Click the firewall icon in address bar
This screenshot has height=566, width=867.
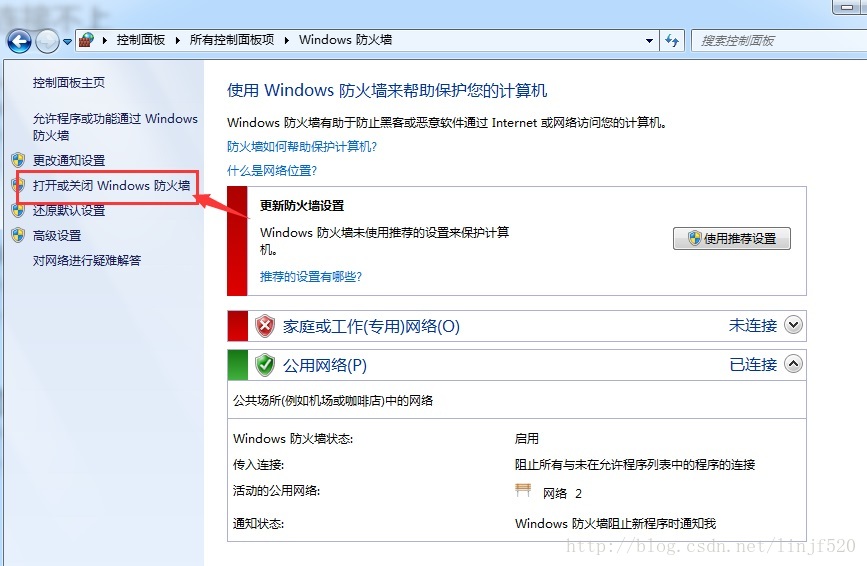pos(86,40)
